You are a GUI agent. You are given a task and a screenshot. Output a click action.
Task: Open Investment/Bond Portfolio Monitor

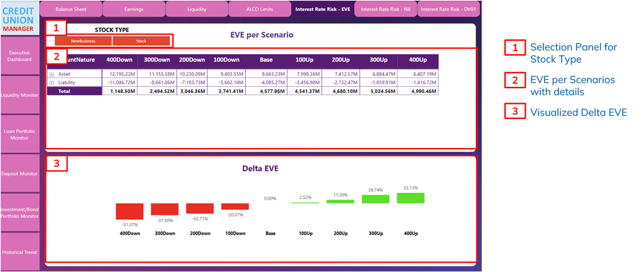19,212
